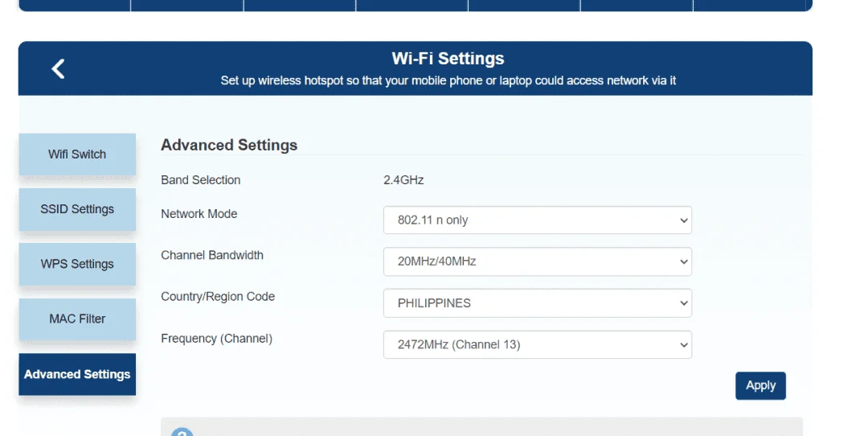Click the Channel Bandwidth label
Screen dimensions: 868x436
click(x=212, y=255)
